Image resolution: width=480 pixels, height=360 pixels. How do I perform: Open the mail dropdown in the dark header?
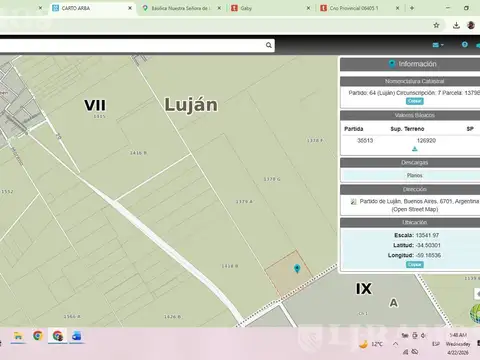(x=438, y=45)
